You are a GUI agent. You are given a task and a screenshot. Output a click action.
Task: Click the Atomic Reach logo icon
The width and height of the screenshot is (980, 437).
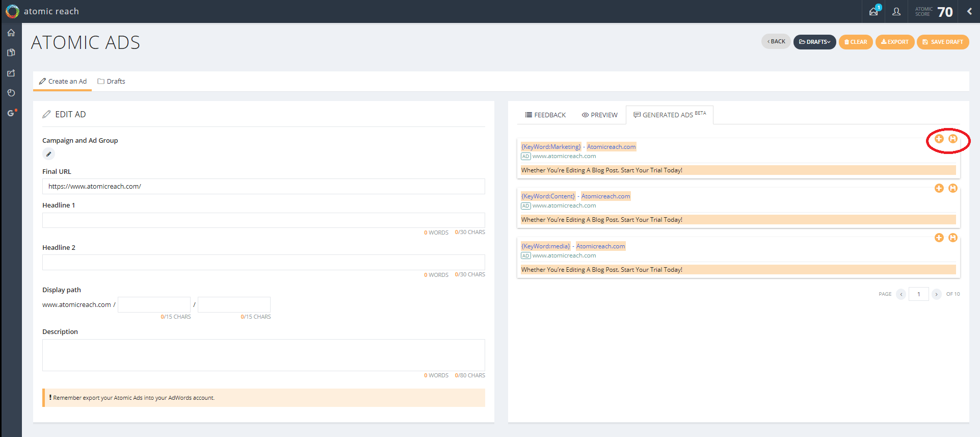(x=12, y=11)
